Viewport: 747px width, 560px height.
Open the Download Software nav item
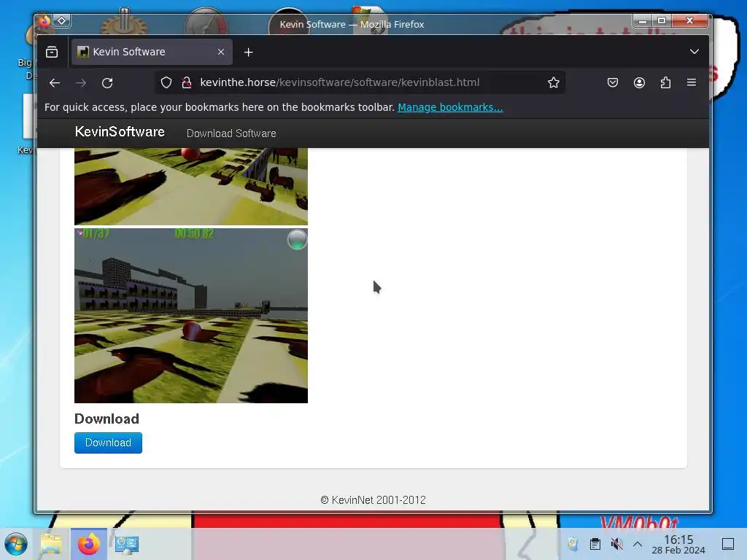[231, 133]
